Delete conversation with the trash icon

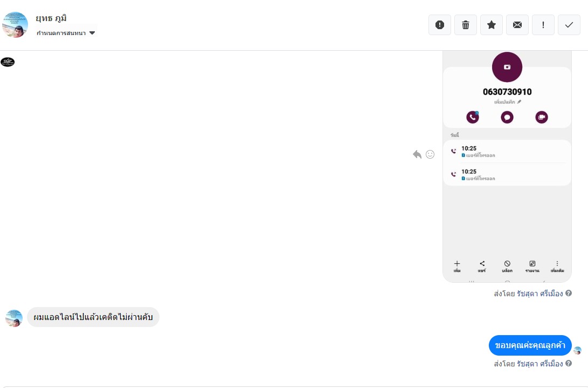tap(466, 25)
